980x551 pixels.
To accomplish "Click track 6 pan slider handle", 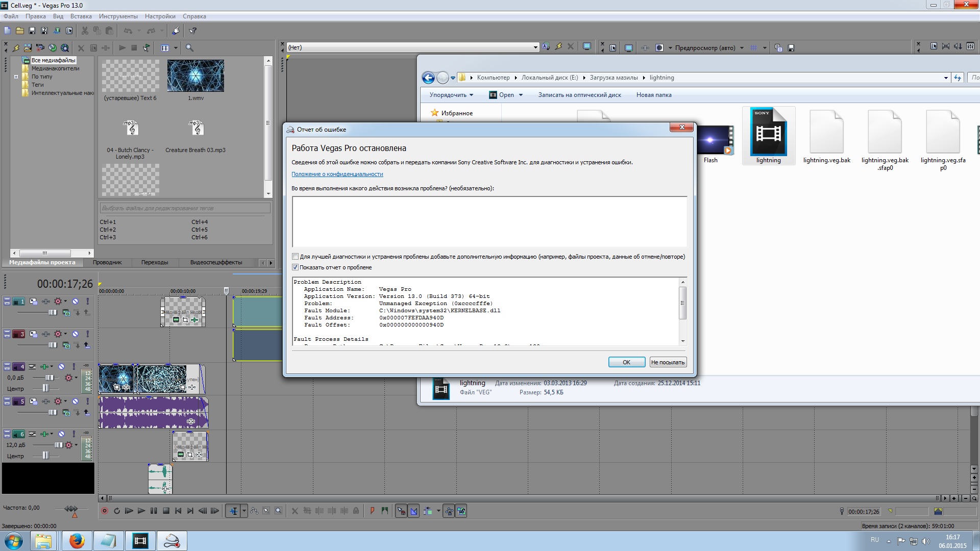I will click(x=45, y=455).
